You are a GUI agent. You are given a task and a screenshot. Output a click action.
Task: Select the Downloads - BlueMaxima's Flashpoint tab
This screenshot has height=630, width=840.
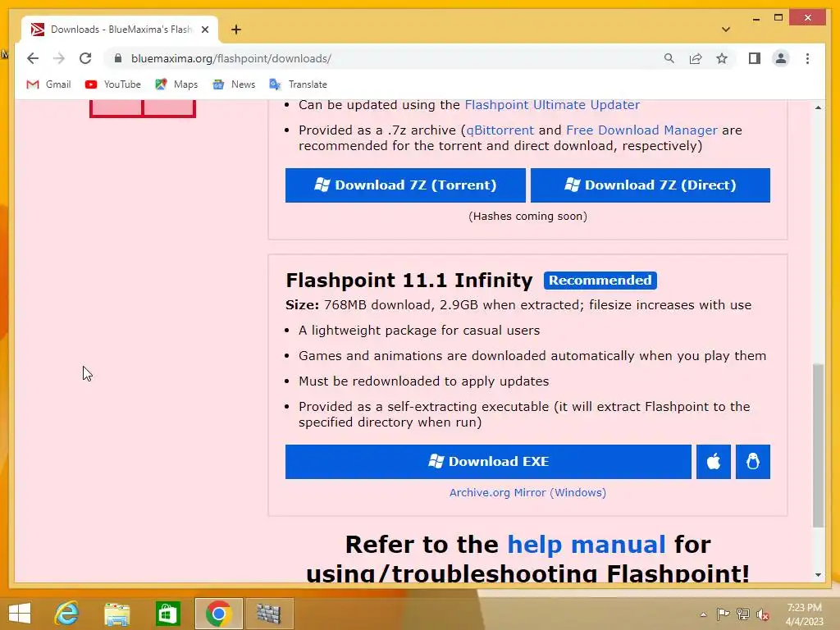(120, 30)
